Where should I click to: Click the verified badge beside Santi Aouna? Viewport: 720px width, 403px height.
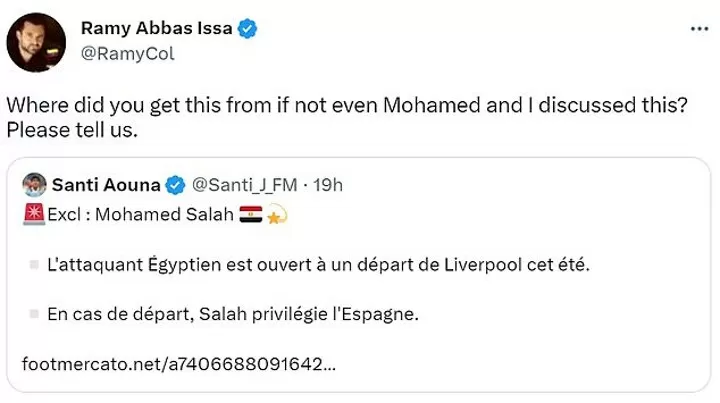[x=174, y=185]
